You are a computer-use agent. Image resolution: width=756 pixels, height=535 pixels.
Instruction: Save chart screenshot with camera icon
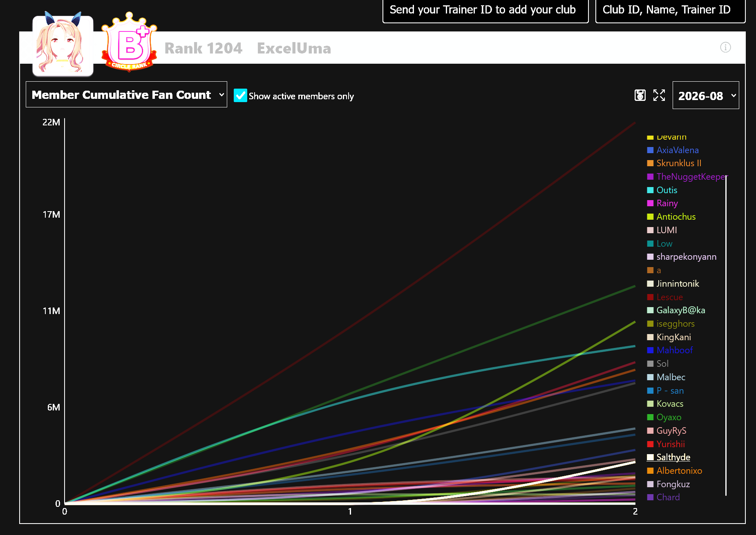[640, 95]
